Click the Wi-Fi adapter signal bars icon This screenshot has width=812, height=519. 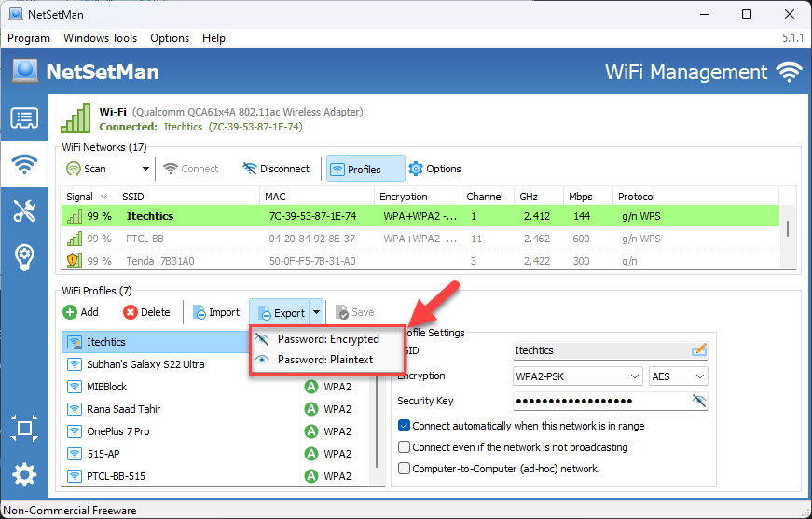pos(76,118)
